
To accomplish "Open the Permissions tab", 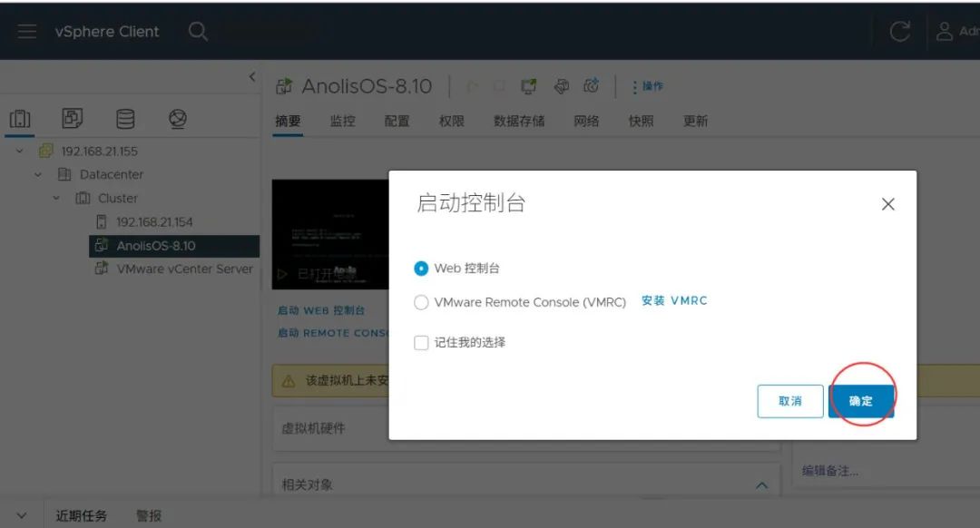I will (452, 122).
